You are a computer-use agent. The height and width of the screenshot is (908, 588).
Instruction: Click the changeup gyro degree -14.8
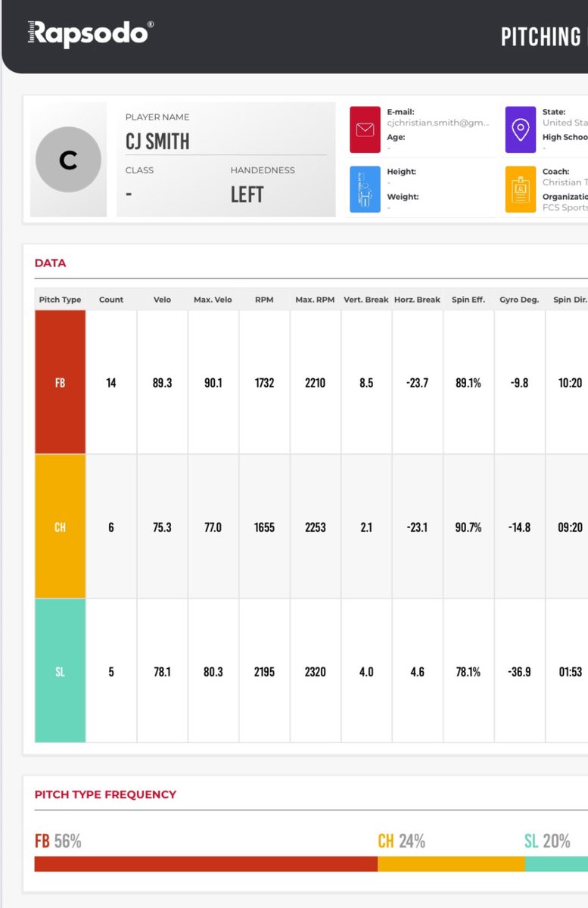point(519,527)
